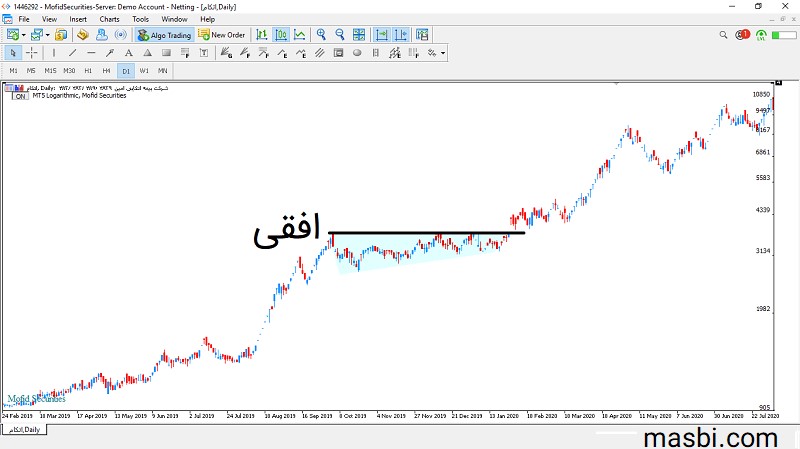Open the search magnifier icon

pyautogui.click(x=725, y=35)
